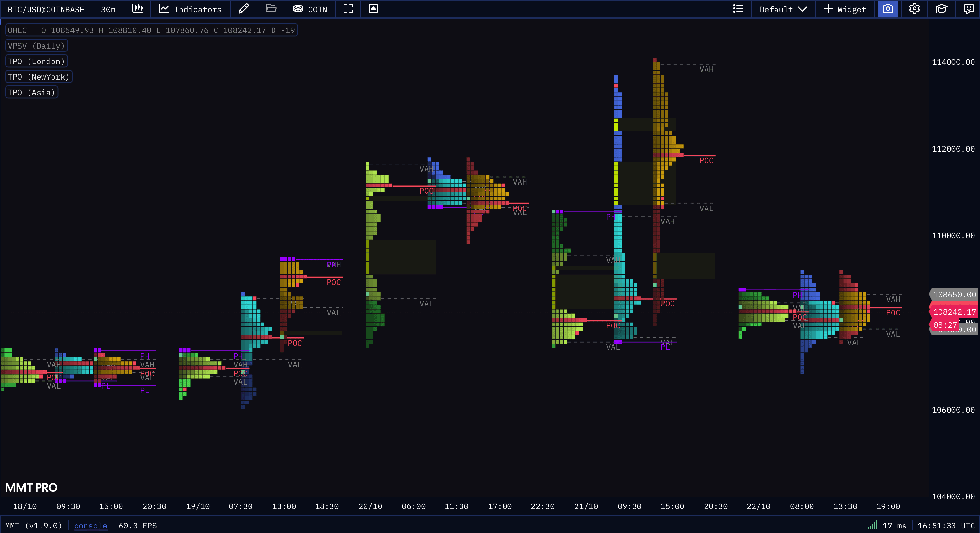Open the 30m timeframe selector
The width and height of the screenshot is (980, 533).
(108, 9)
